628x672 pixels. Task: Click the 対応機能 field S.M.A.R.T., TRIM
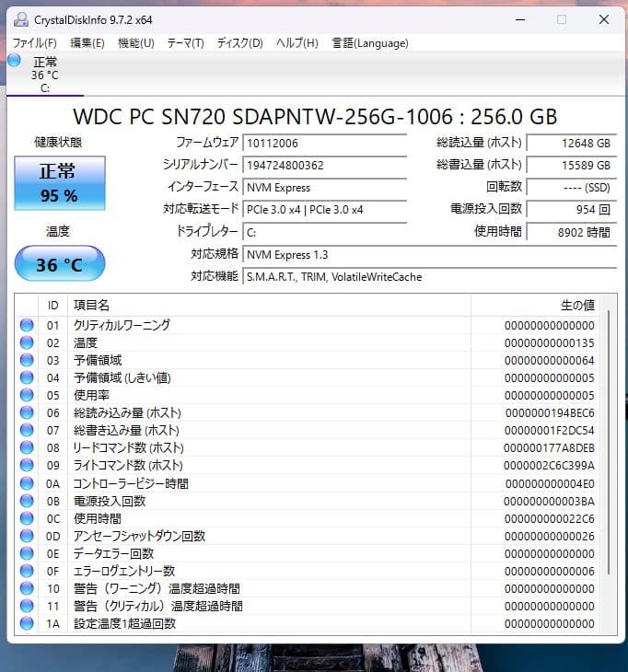429,277
